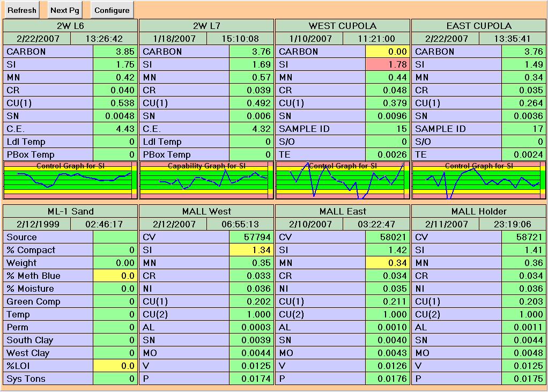Open the 2W L6 Control Graph for SI
The image size is (548, 392).
[70, 180]
